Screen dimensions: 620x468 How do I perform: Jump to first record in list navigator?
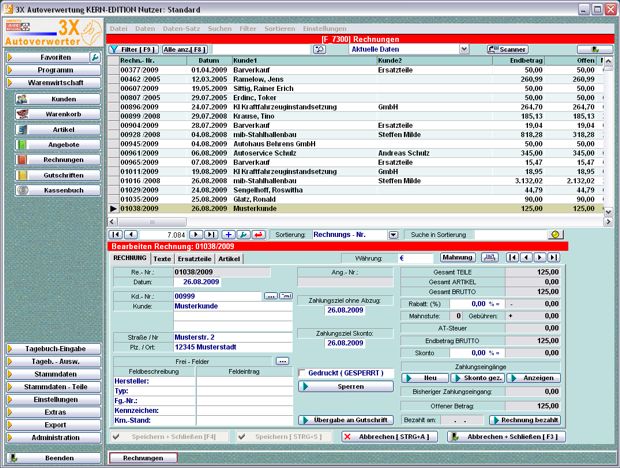point(116,234)
